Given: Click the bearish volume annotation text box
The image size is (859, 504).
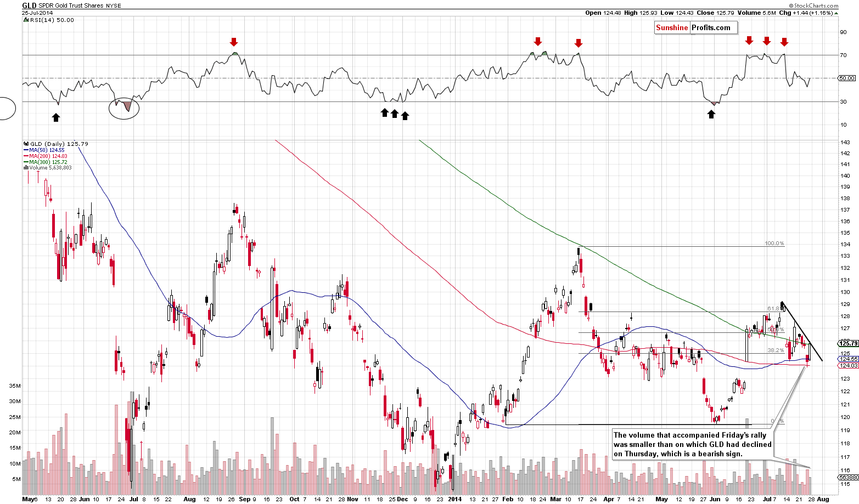Looking at the screenshot, I should click(x=693, y=444).
